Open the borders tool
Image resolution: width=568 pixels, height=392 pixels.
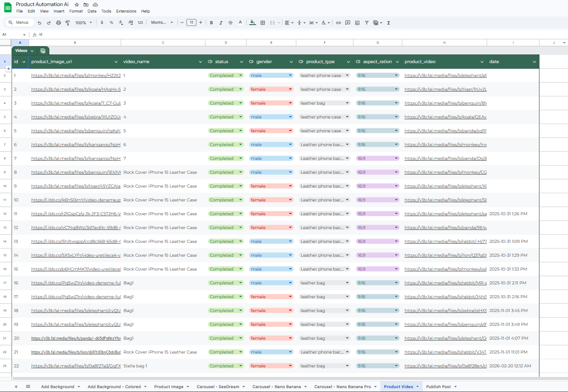[263, 22]
